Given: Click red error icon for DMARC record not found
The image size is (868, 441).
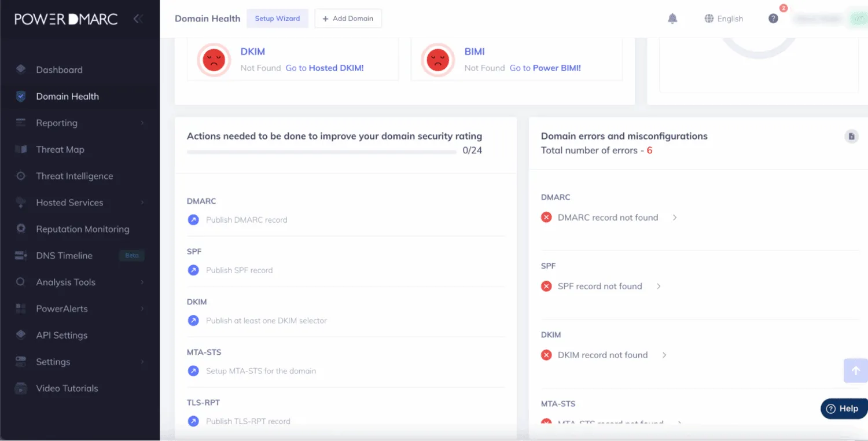Looking at the screenshot, I should click(x=546, y=218).
